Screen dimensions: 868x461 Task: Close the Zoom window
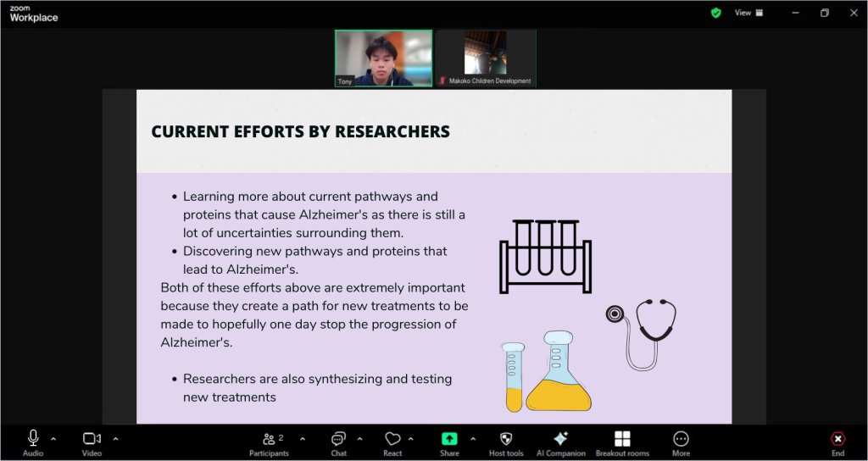pos(853,13)
